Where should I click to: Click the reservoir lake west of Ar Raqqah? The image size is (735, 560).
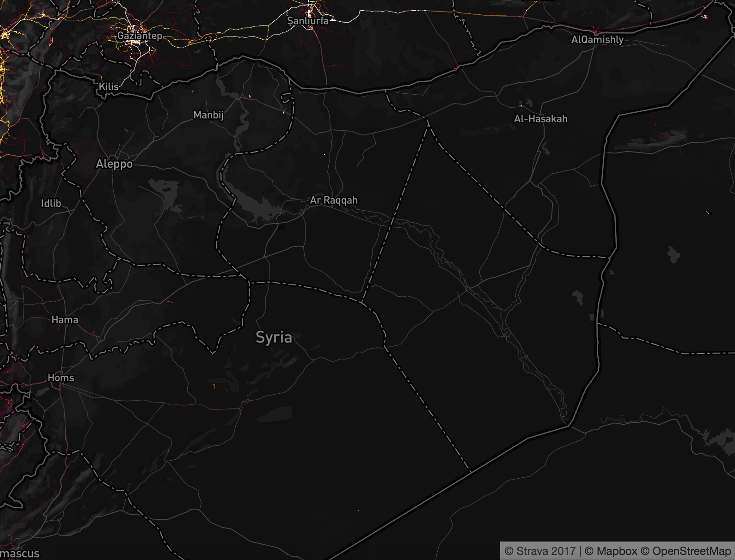[259, 208]
